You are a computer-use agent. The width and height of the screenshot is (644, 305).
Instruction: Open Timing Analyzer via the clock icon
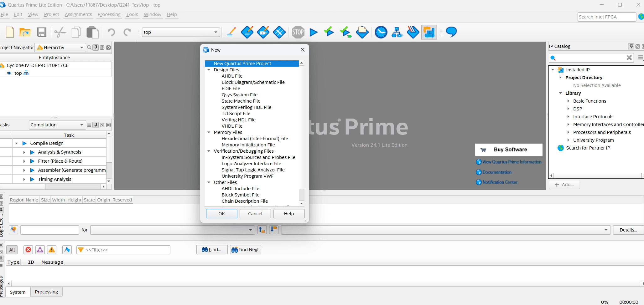click(x=381, y=32)
